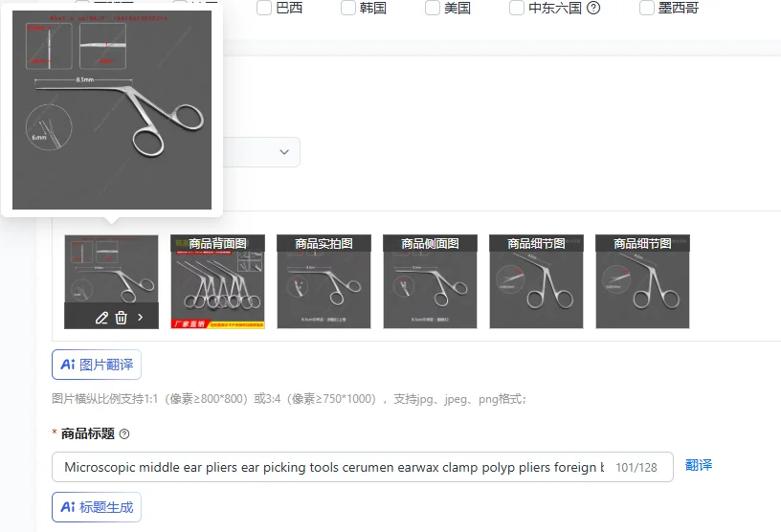Open help icon beside 商品标题 label

click(124, 433)
